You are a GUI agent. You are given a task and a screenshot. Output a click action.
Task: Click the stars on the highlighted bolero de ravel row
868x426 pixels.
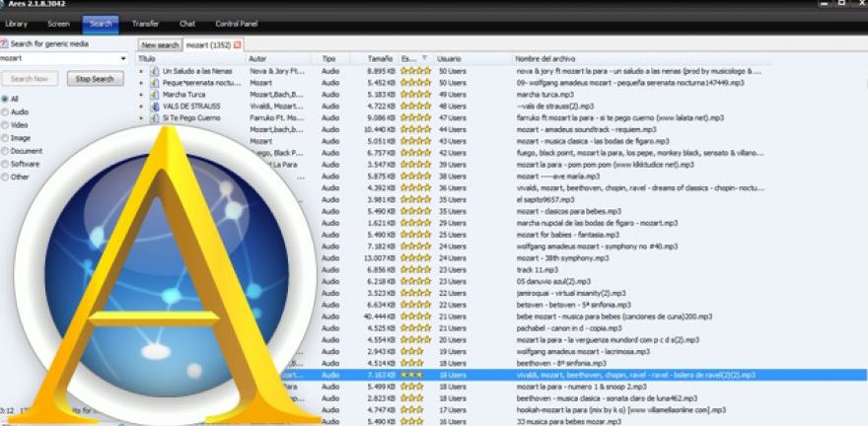(411, 375)
